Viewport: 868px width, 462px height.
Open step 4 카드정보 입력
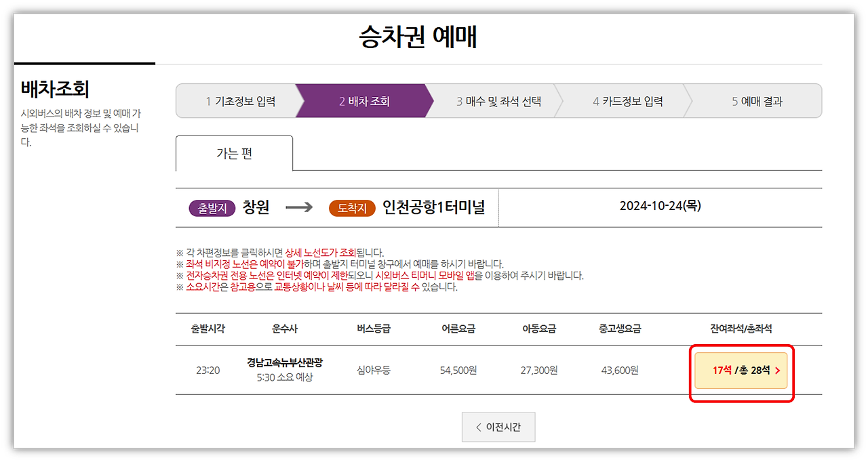pos(629,100)
